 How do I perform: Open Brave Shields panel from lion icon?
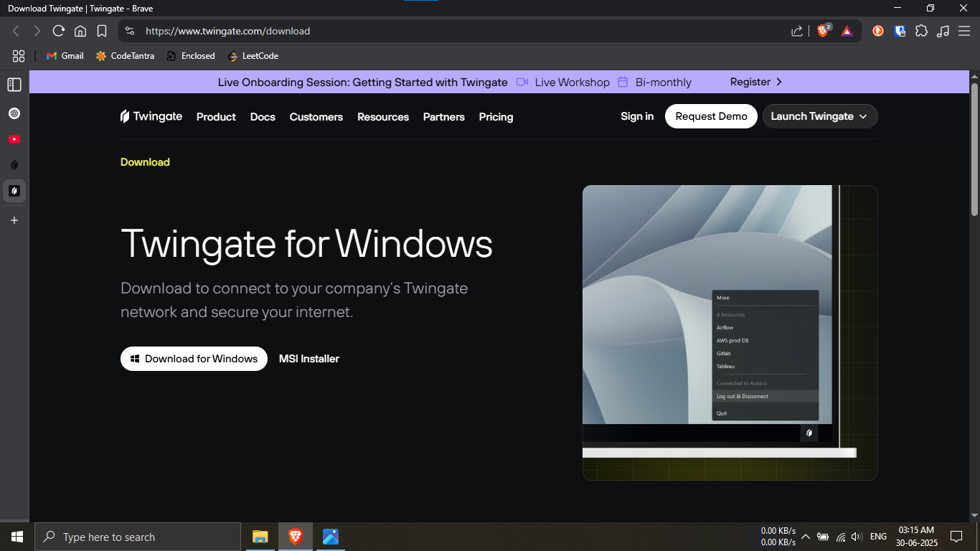823,31
